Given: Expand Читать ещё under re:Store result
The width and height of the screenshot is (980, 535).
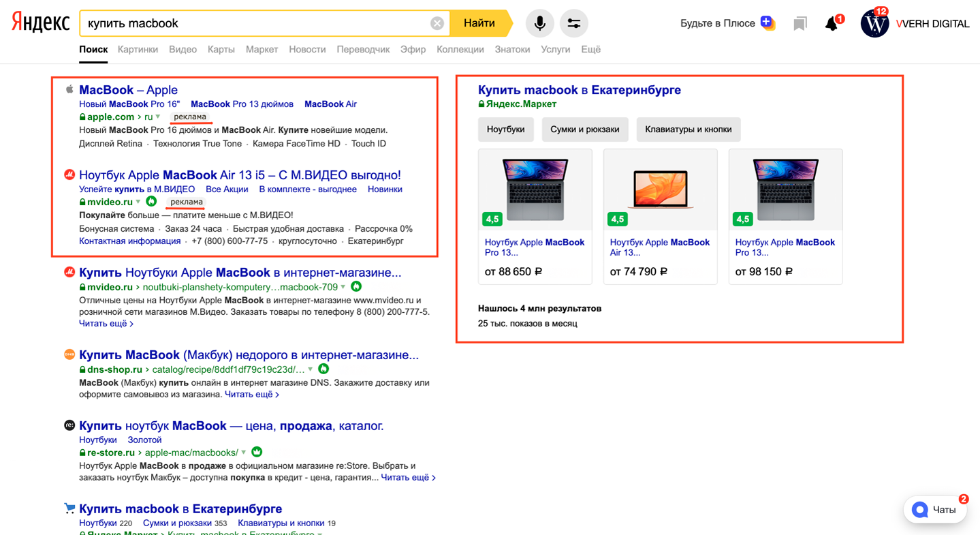Looking at the screenshot, I should (x=409, y=478).
